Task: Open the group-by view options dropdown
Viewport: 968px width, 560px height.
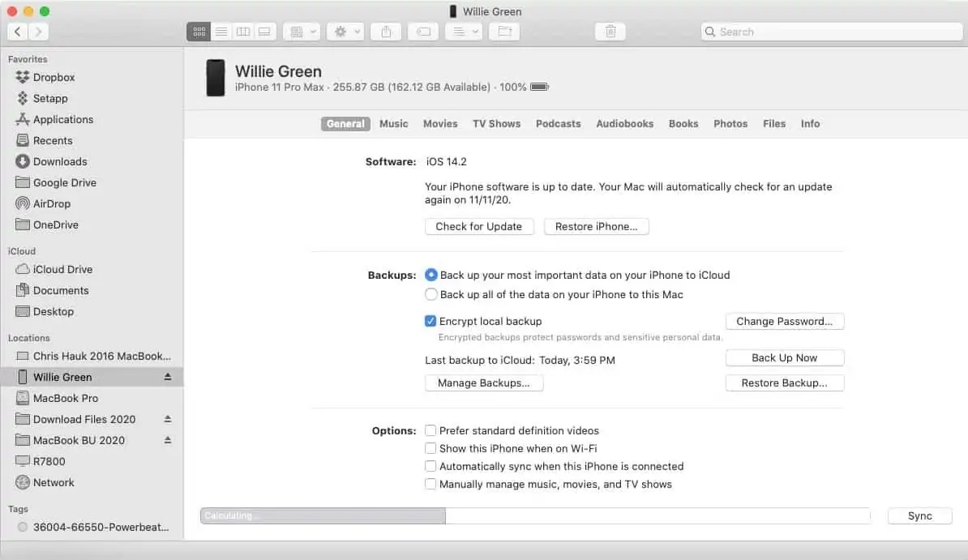Action: 302,32
